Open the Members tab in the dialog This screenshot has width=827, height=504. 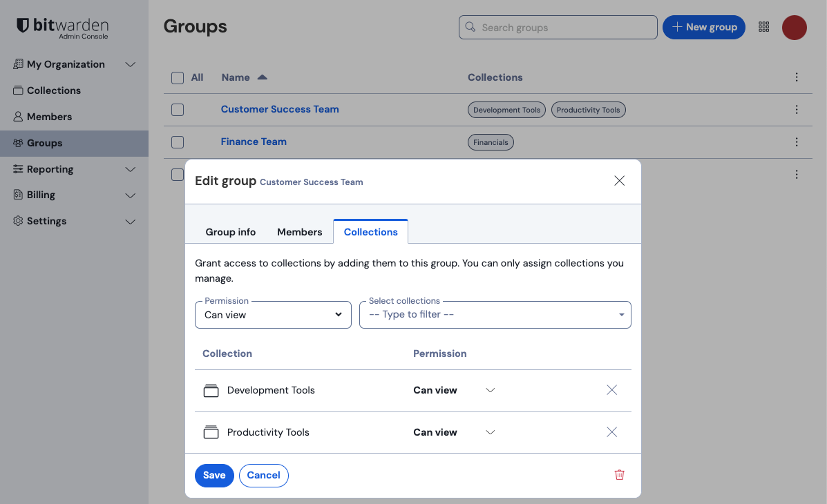299,231
